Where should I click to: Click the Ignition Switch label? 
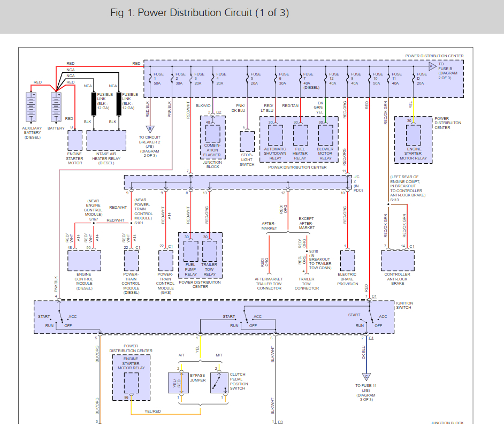[x=404, y=305]
